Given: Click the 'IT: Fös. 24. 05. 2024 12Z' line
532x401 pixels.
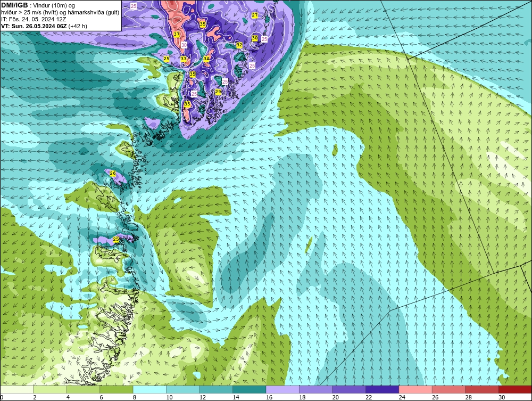Looking at the screenshot, I should click(34, 19).
